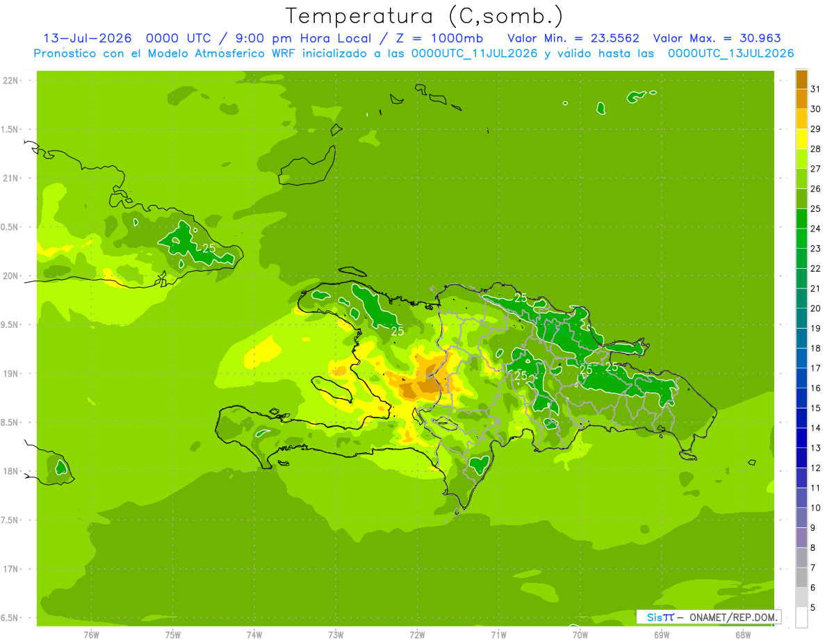This screenshot has height=644, width=834.
Task: Click the '25' contour label over eastern Cuba
Action: click(209, 248)
